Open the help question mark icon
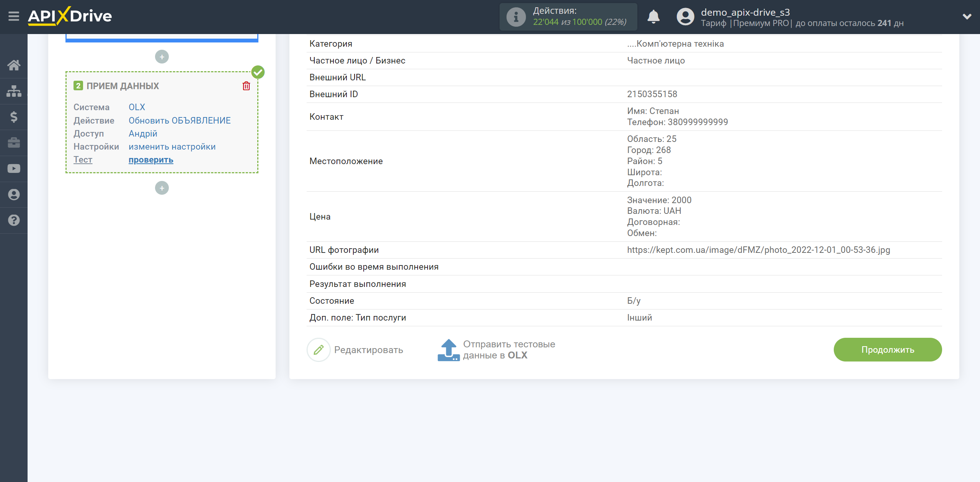The image size is (980, 482). 14,220
